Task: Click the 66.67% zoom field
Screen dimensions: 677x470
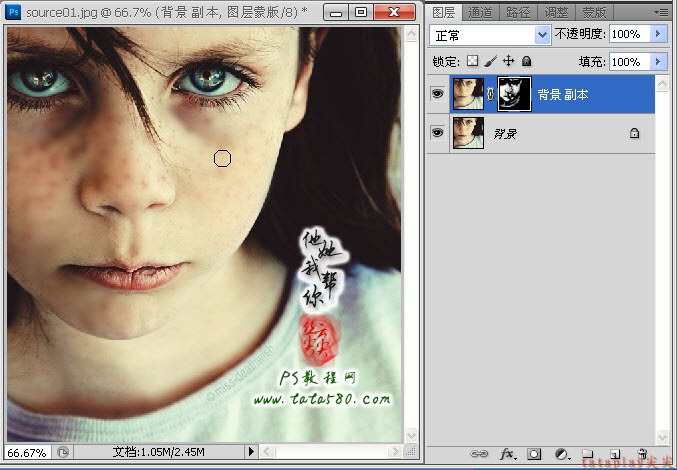Action: click(27, 452)
